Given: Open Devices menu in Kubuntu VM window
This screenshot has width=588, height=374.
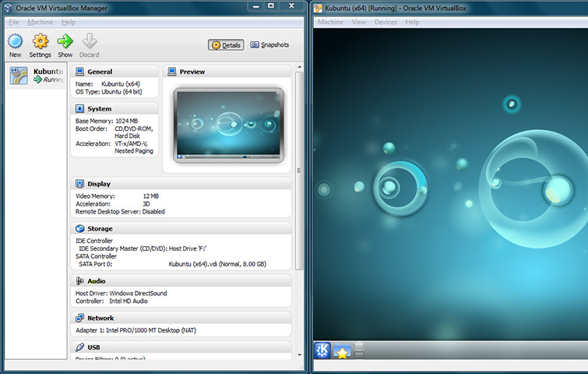Looking at the screenshot, I should (x=386, y=22).
